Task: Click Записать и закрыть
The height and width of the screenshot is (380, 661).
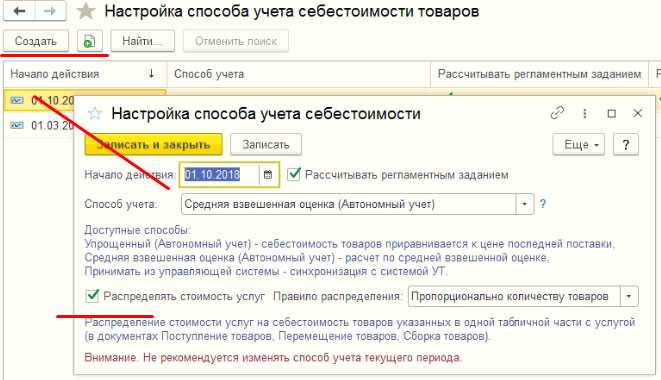Action: [x=153, y=145]
